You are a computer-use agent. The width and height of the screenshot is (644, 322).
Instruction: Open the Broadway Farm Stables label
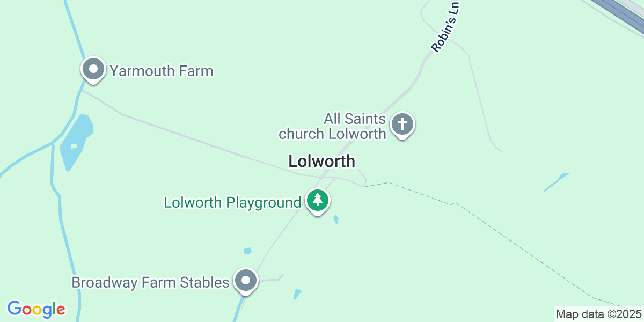click(x=151, y=282)
